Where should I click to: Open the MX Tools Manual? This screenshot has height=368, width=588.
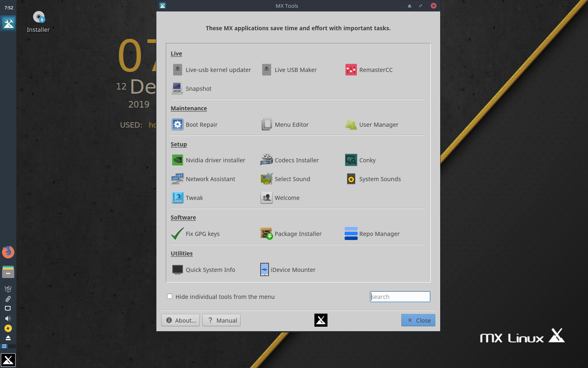[x=221, y=320]
